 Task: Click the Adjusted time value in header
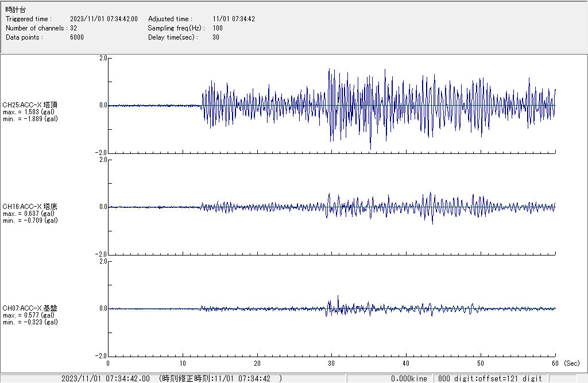coord(234,19)
